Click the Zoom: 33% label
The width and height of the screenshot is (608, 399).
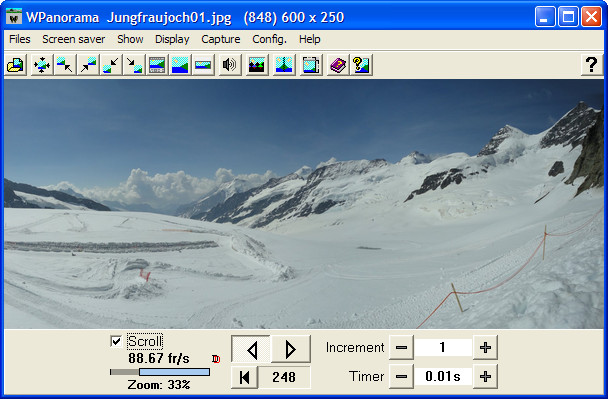coord(159,385)
